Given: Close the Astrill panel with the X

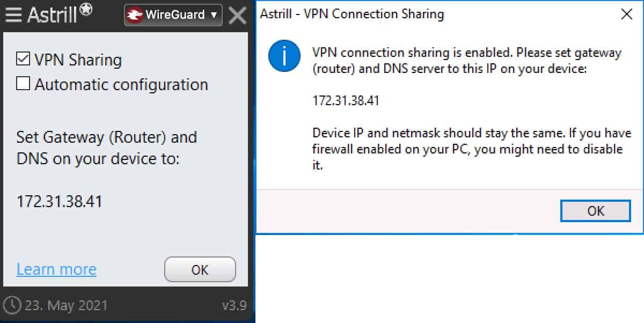Looking at the screenshot, I should pos(237,16).
